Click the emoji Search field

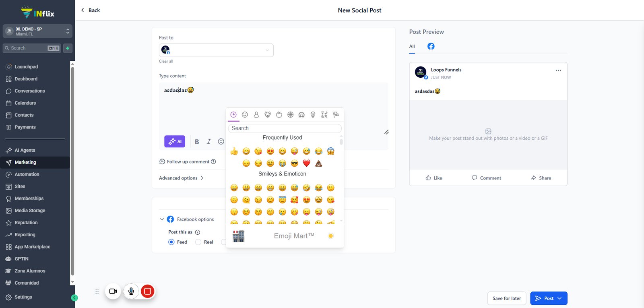285,128
